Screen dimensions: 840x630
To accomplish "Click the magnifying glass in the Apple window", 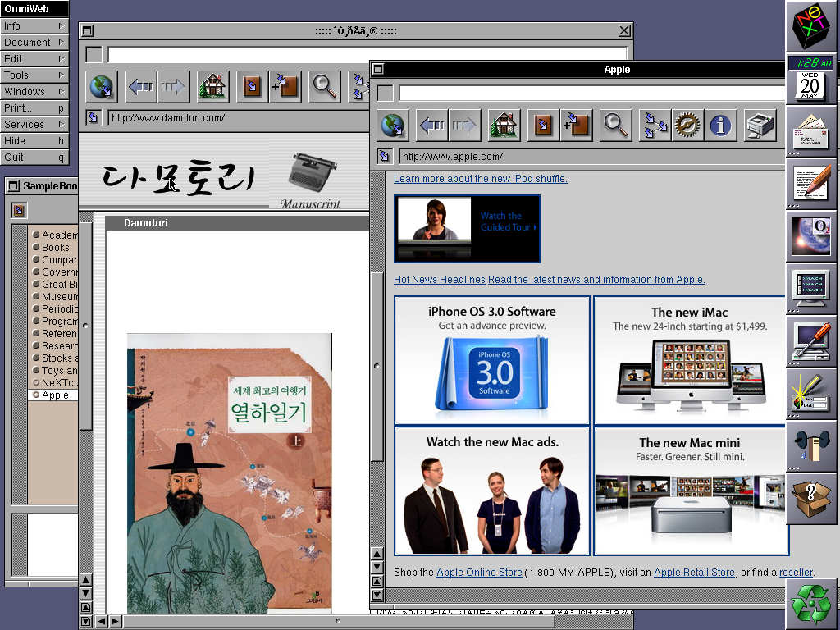I will tap(615, 126).
